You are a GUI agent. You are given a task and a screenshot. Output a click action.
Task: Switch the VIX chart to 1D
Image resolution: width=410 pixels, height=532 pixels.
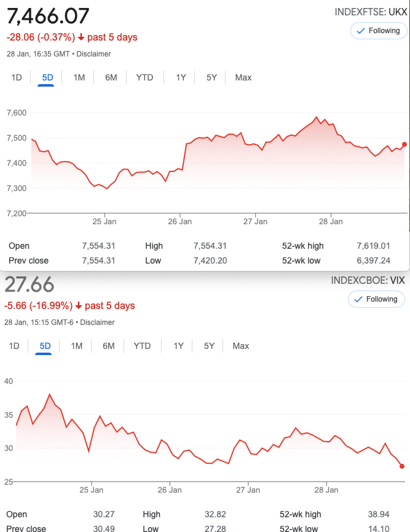coord(14,346)
